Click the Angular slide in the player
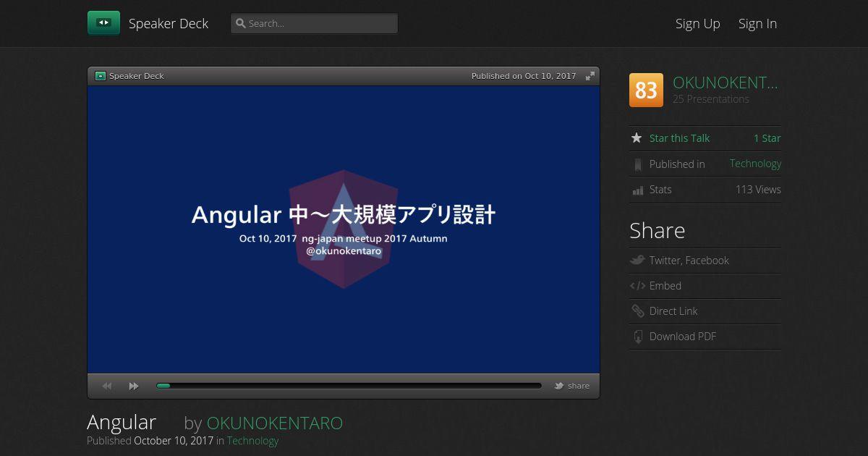This screenshot has height=456, width=868. tap(344, 229)
